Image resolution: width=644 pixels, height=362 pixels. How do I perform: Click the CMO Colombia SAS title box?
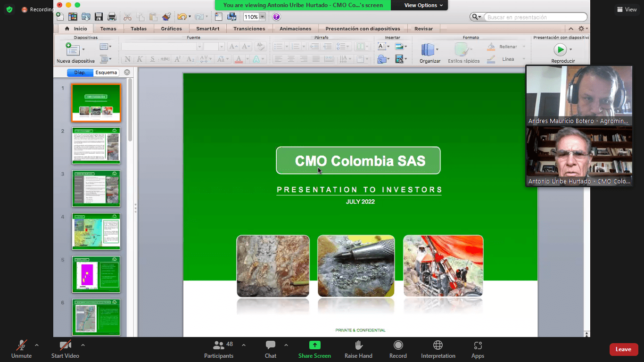click(x=358, y=161)
